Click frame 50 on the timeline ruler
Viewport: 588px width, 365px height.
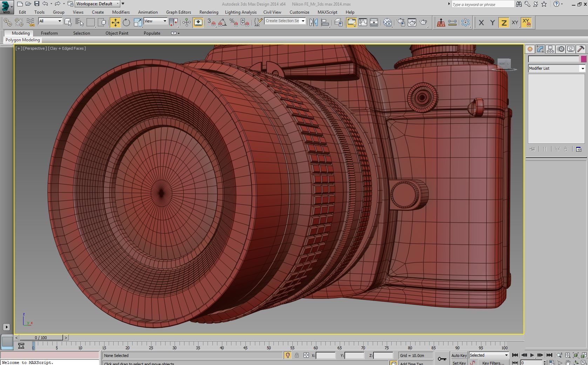click(269, 346)
